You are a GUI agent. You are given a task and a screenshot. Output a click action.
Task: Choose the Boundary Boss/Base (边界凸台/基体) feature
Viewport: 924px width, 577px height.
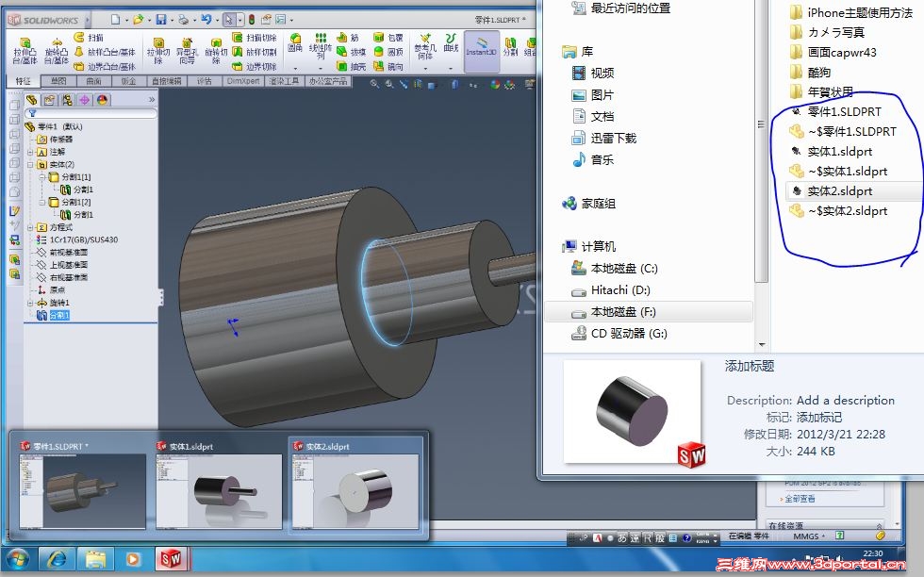point(105,67)
